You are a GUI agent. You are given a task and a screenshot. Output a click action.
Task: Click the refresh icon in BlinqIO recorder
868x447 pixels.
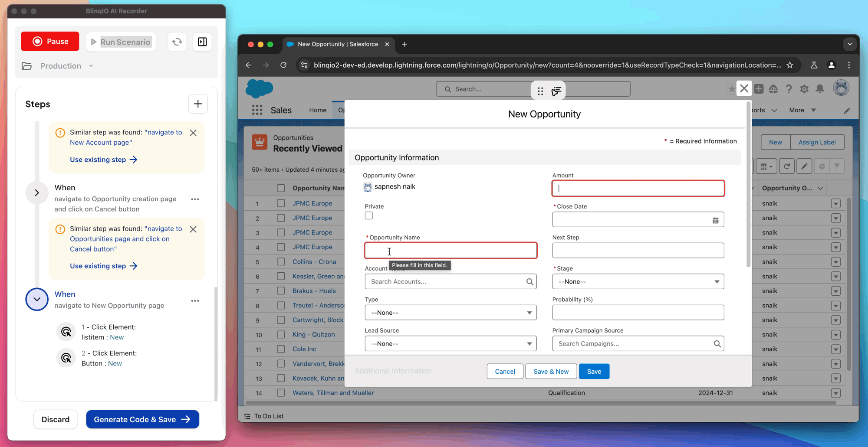click(177, 42)
